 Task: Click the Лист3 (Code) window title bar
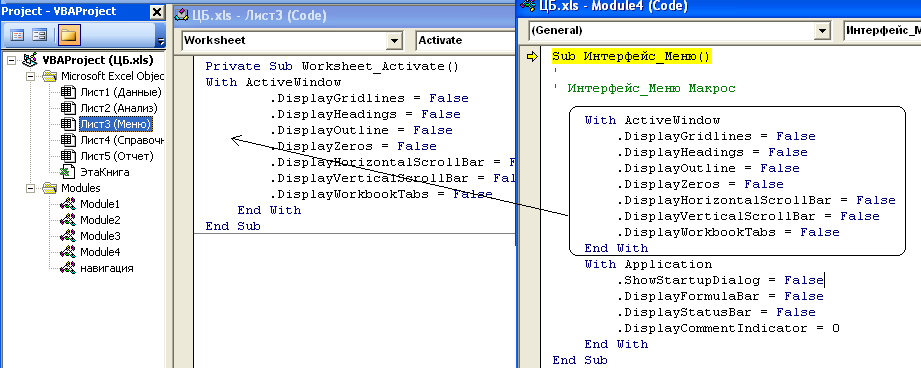[x=344, y=15]
